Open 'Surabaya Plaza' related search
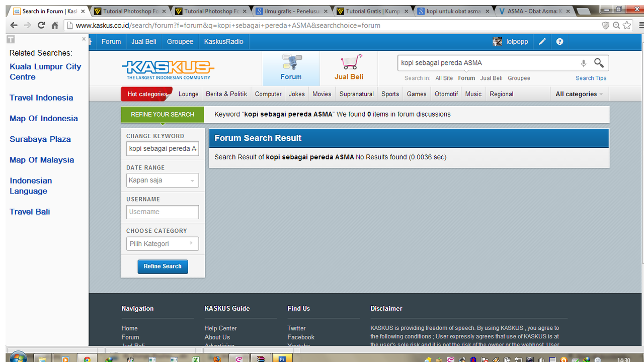This screenshot has width=644, height=362. [x=40, y=139]
